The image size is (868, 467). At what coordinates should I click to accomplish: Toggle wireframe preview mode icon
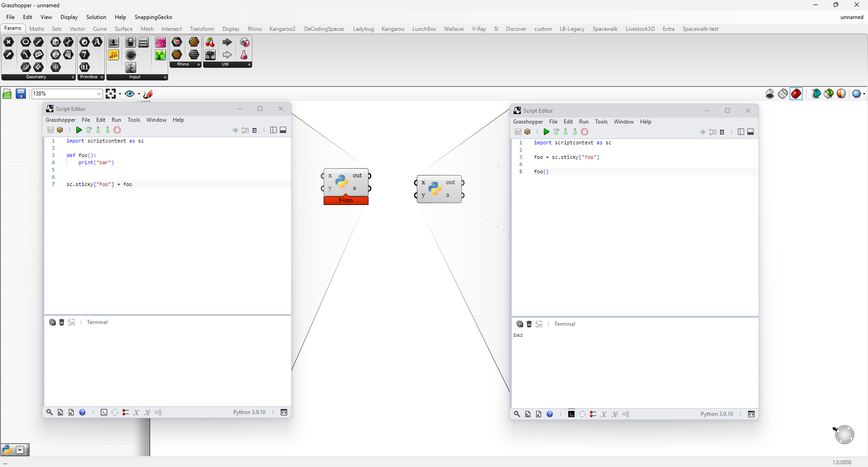click(x=783, y=94)
